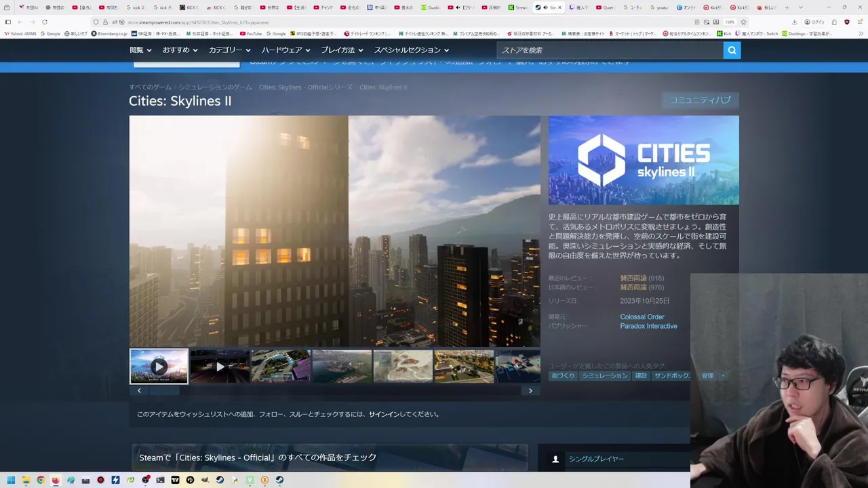Click the 150% zoom level indicator

730,22
